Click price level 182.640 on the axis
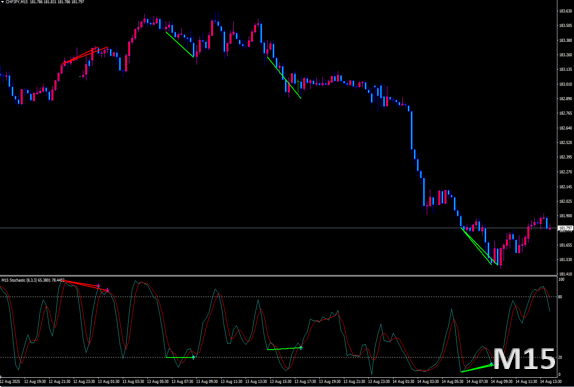Screen dimensions: 574x387 [x=565, y=128]
